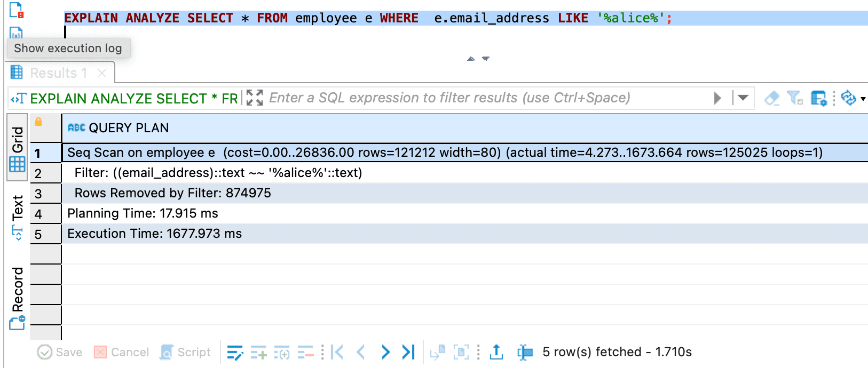Click the Show execution log icon
Image resolution: width=868 pixels, height=368 pixels.
pos(16,34)
